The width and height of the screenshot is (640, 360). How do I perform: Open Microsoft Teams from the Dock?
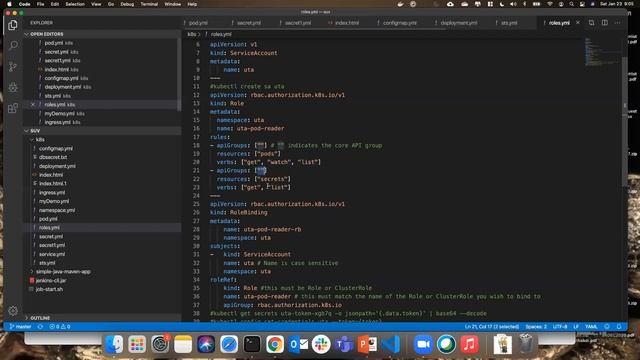point(344,344)
